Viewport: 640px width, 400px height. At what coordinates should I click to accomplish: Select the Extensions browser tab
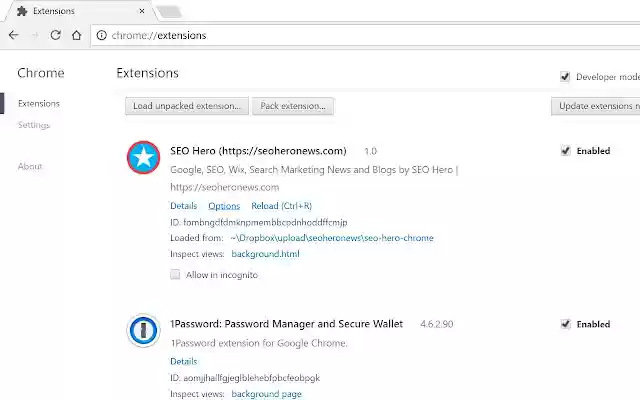coord(81,11)
